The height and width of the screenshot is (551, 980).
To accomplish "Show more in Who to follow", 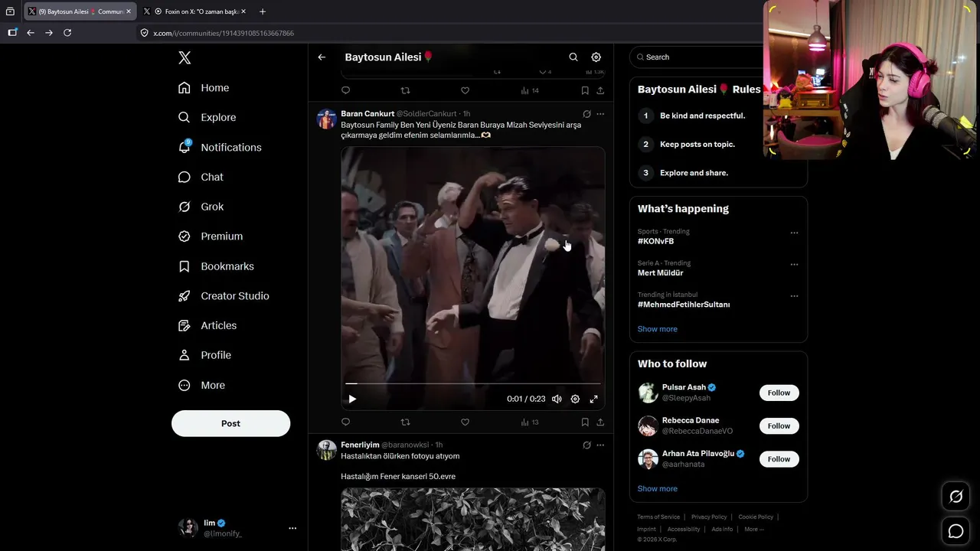I will point(657,488).
